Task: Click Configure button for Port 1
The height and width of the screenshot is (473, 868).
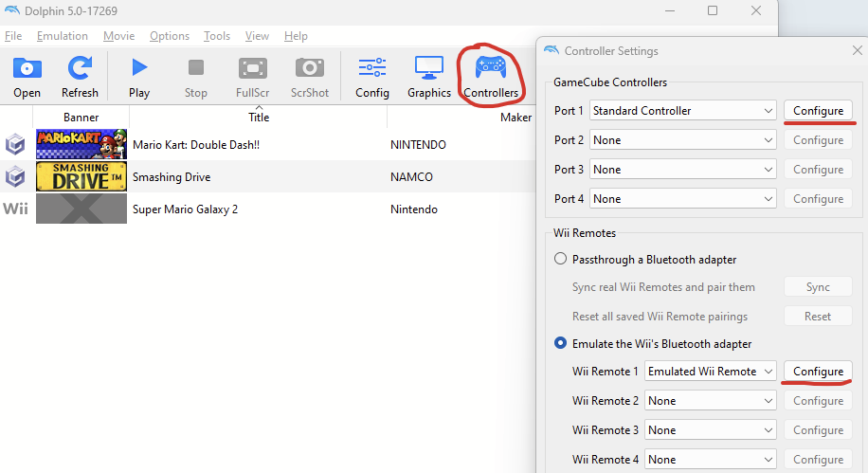Action: click(818, 111)
